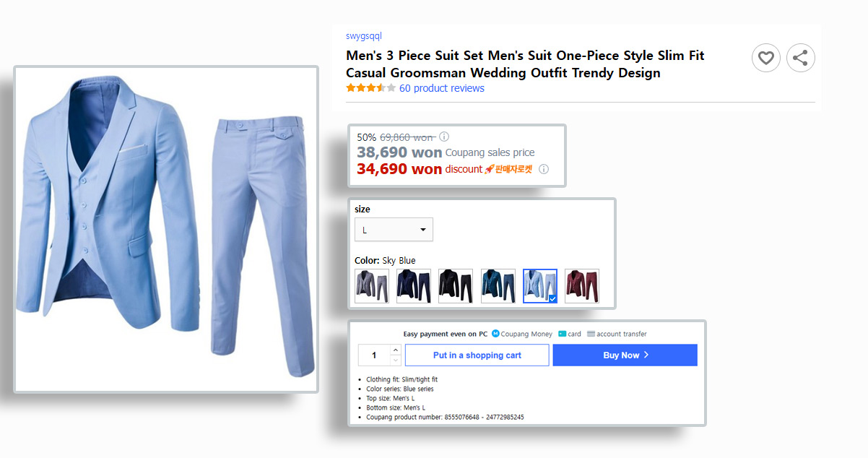Image resolution: width=868 pixels, height=458 pixels.
Task: Open the 60 product reviews link
Action: click(442, 88)
